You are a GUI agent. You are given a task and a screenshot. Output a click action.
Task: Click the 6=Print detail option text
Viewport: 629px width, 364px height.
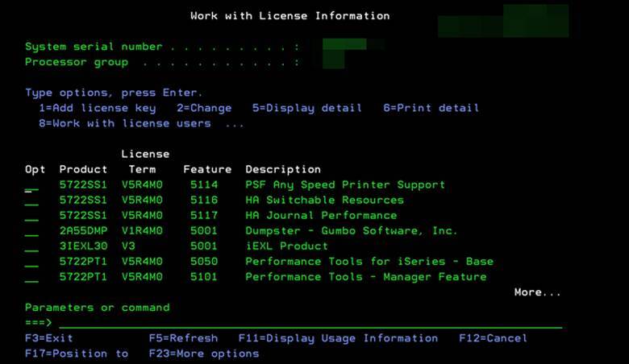431,108
